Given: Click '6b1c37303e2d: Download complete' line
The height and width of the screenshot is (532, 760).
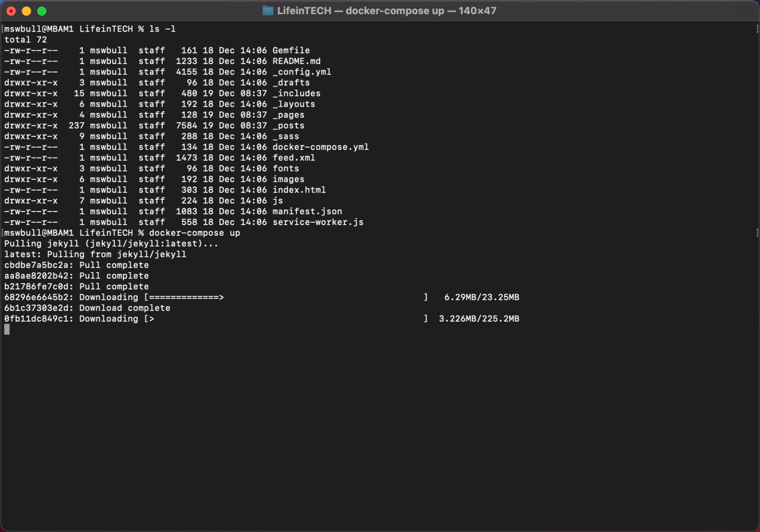Looking at the screenshot, I should [87, 308].
